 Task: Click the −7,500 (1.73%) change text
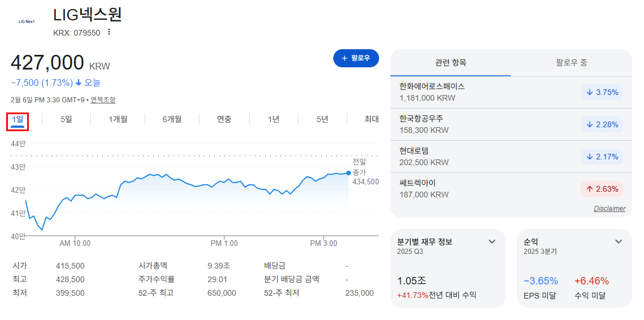click(x=42, y=83)
